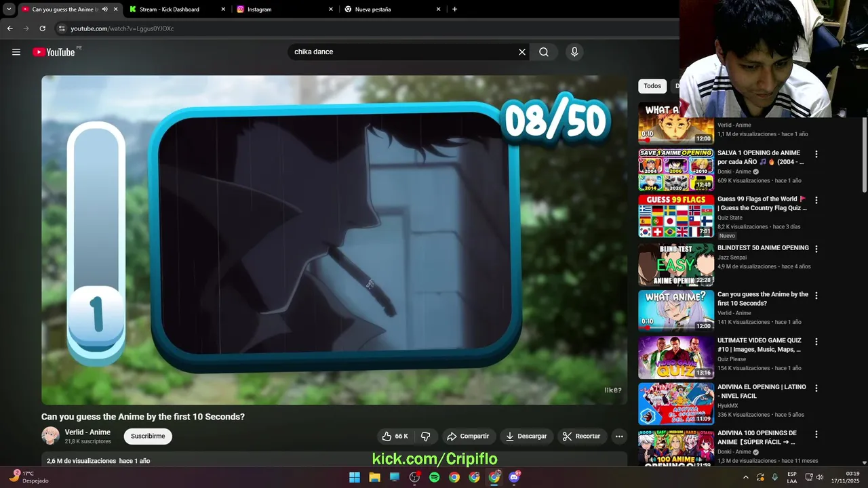
Task: Expand the browser tab search dropdown arrow
Action: pyautogui.click(x=9, y=9)
